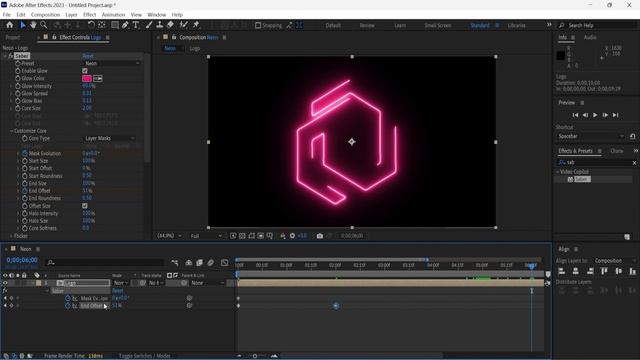
Task: Select the Hand tool
Action: click(x=33, y=25)
